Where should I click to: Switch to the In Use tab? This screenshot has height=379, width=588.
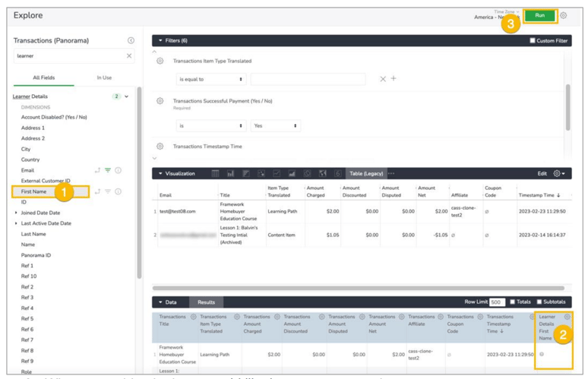104,77
